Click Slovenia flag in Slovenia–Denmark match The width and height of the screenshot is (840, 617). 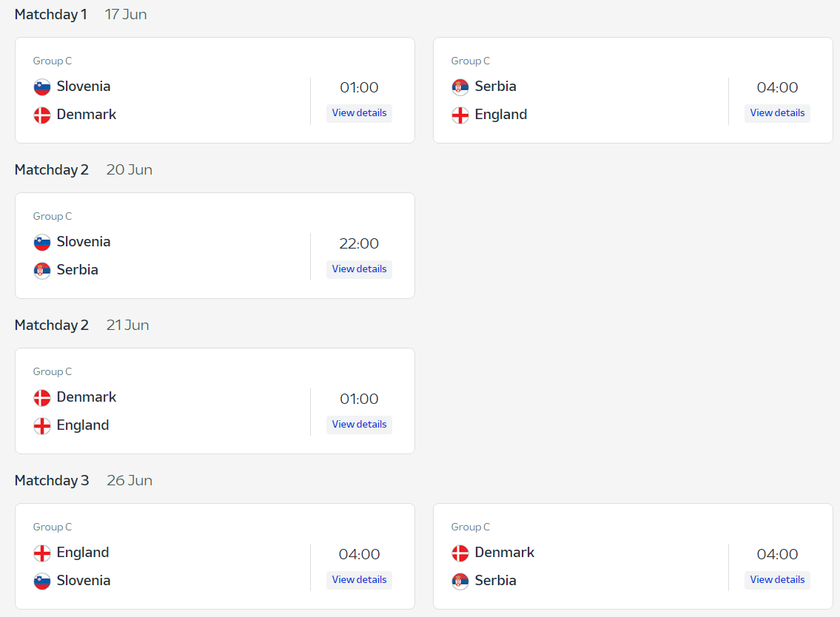(x=42, y=87)
